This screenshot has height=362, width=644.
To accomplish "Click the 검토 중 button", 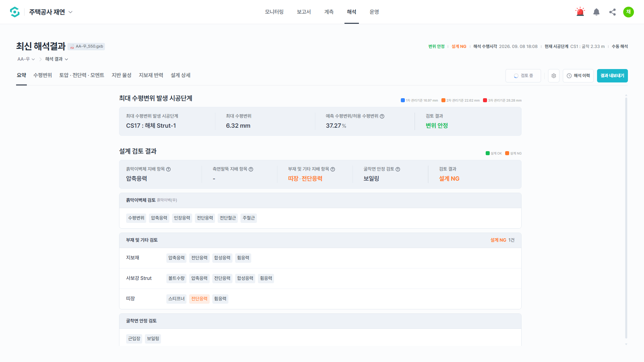I will pyautogui.click(x=523, y=76).
